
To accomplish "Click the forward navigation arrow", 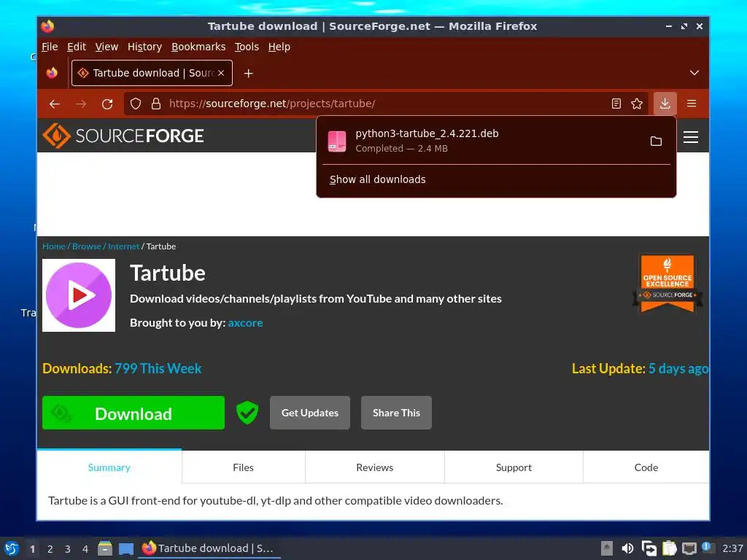I will click(x=81, y=104).
